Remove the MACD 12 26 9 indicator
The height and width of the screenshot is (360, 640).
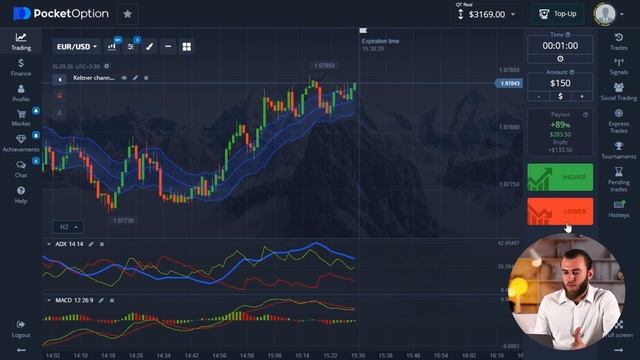112,300
